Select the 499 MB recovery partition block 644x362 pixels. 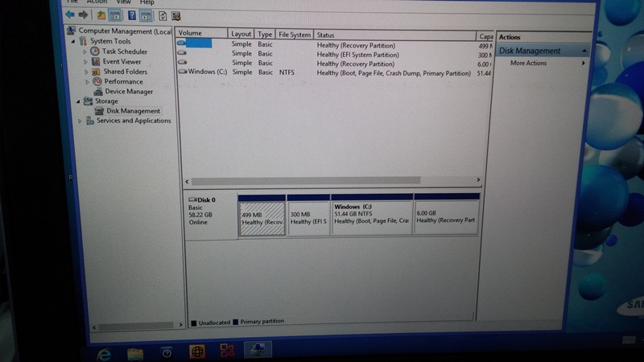tap(262, 216)
